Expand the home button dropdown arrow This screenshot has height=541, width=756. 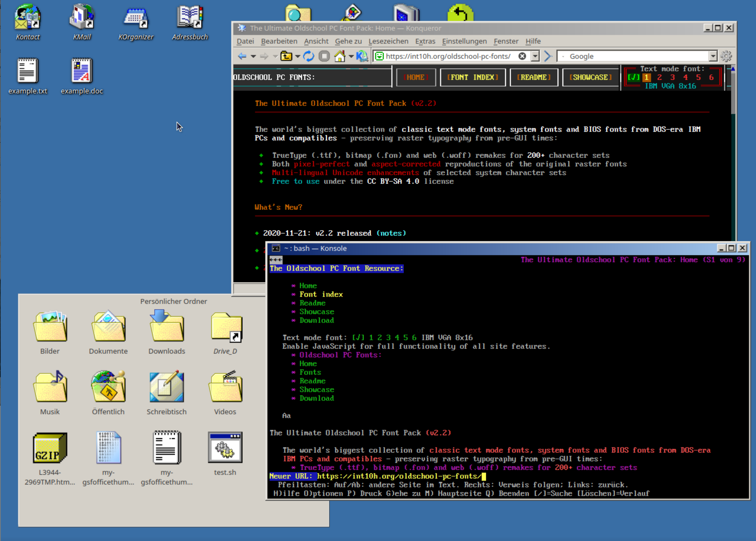[351, 57]
